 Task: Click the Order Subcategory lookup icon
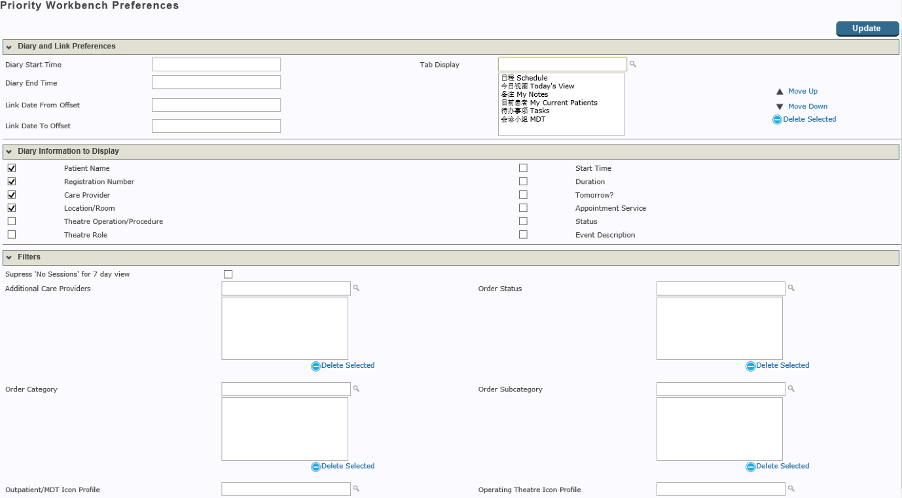[x=791, y=389]
